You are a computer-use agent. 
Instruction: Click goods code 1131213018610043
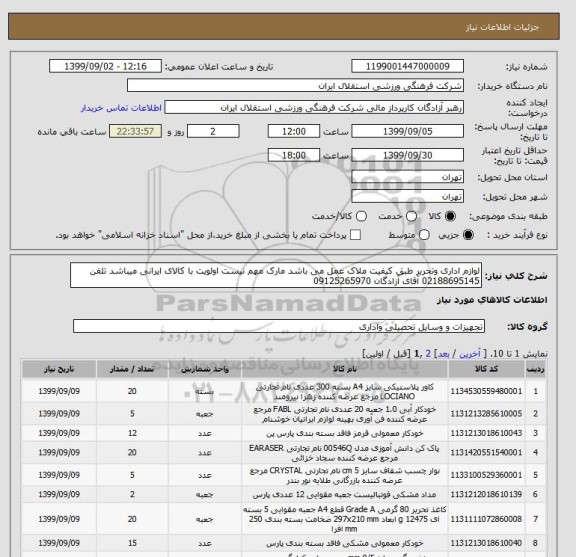486,433
